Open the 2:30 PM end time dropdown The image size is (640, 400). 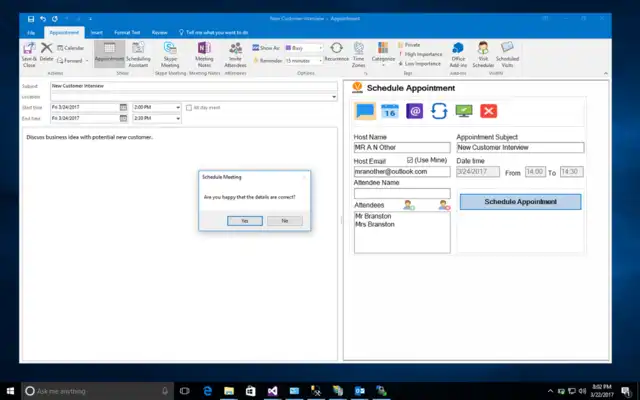click(178, 118)
